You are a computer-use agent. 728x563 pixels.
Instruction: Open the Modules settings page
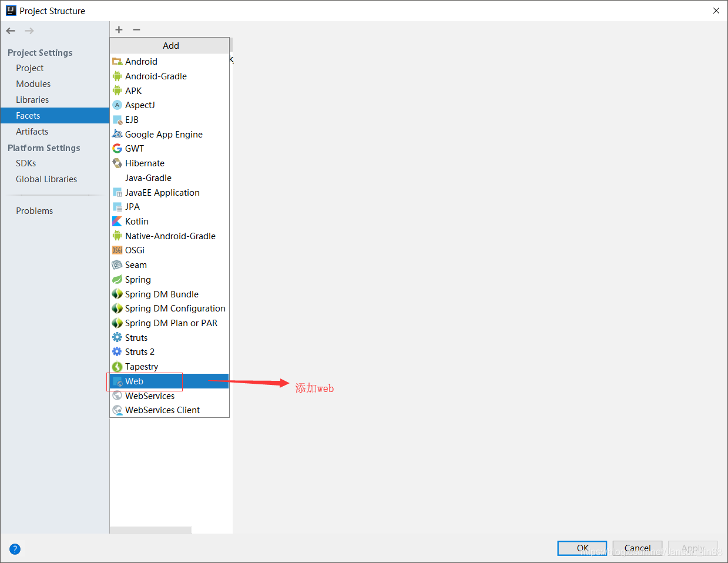[55, 84]
